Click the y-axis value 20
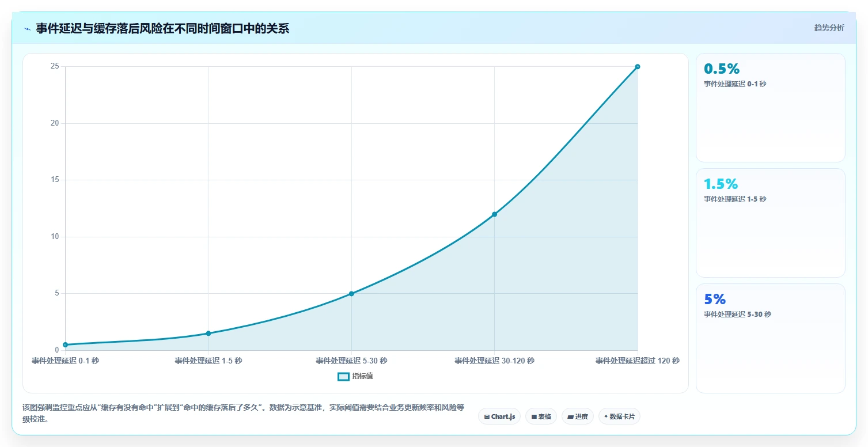This screenshot has height=447, width=868. [x=55, y=123]
